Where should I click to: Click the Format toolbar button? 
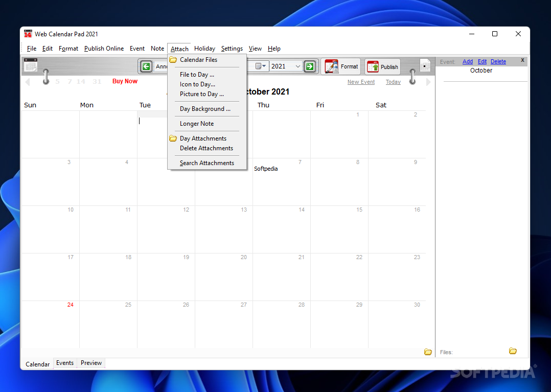[x=341, y=66]
